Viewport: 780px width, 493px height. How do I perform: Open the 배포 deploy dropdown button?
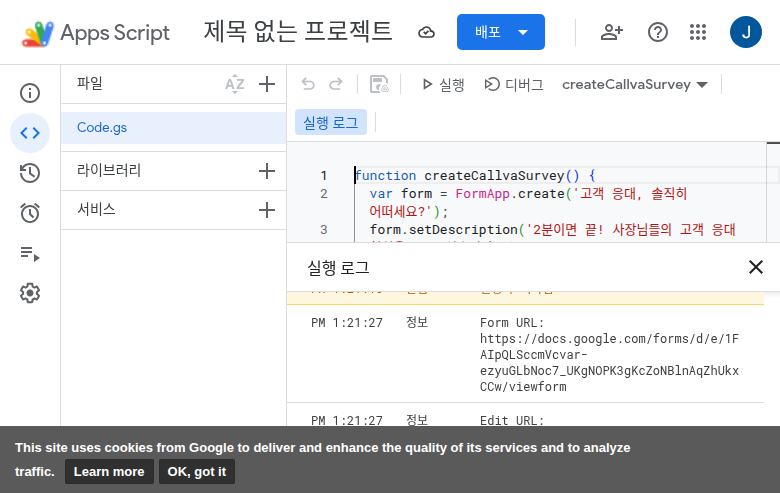point(500,32)
